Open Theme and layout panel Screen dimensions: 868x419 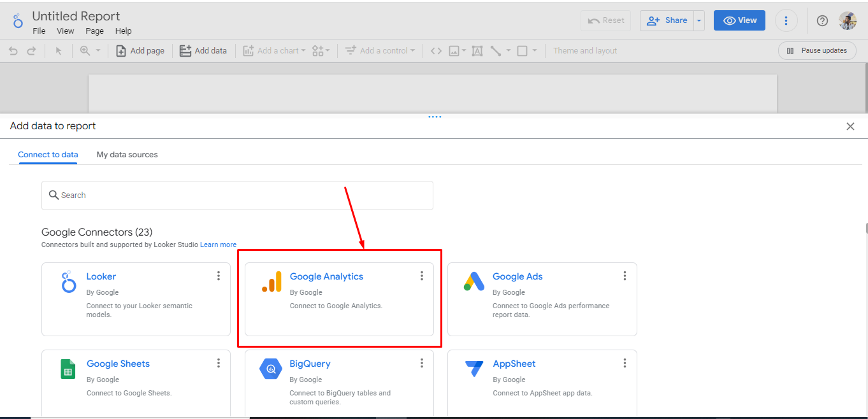pos(585,51)
